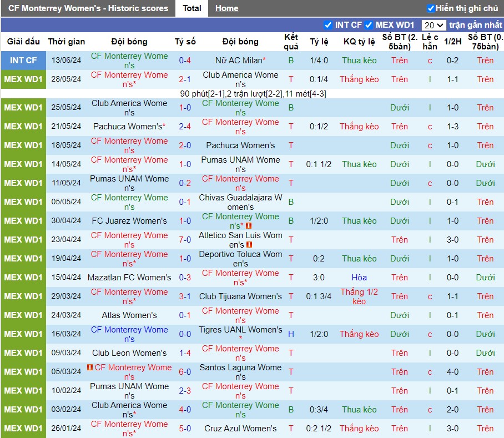The image size is (504, 438).
Task: Click the 1-3 halftime score on 21/05/24
Action: [452, 127]
